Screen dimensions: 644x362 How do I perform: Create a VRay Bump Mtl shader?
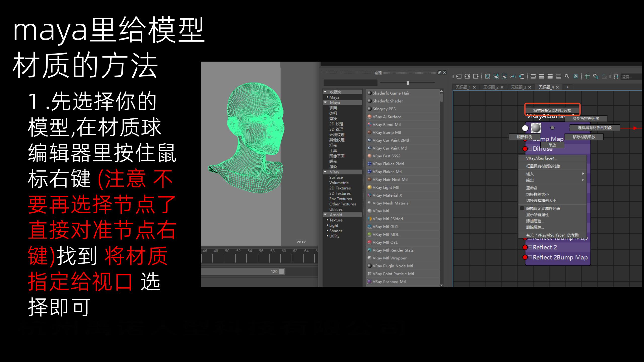tap(403, 132)
